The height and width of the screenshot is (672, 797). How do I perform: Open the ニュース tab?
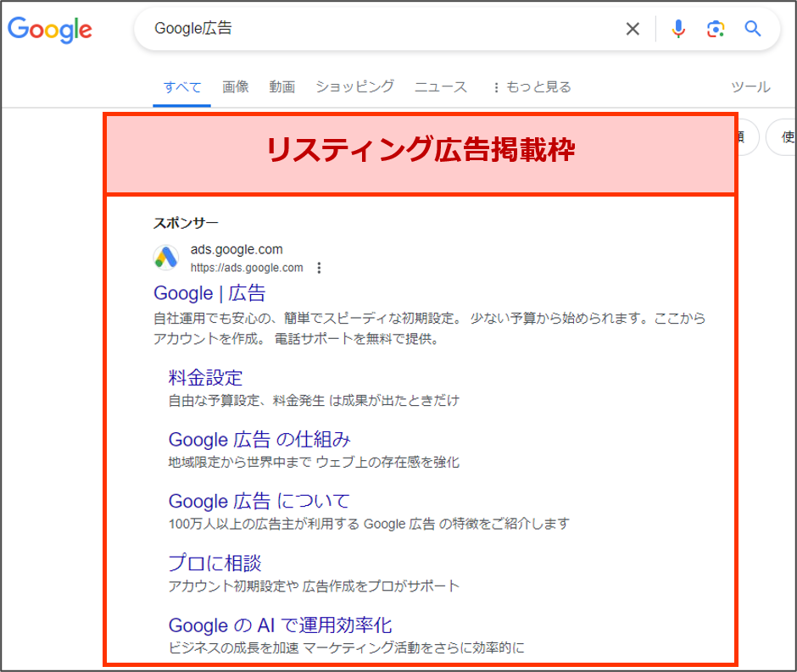(x=441, y=86)
